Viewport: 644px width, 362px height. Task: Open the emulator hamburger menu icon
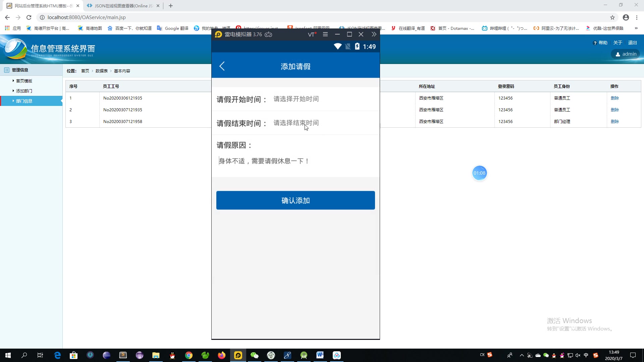point(325,34)
